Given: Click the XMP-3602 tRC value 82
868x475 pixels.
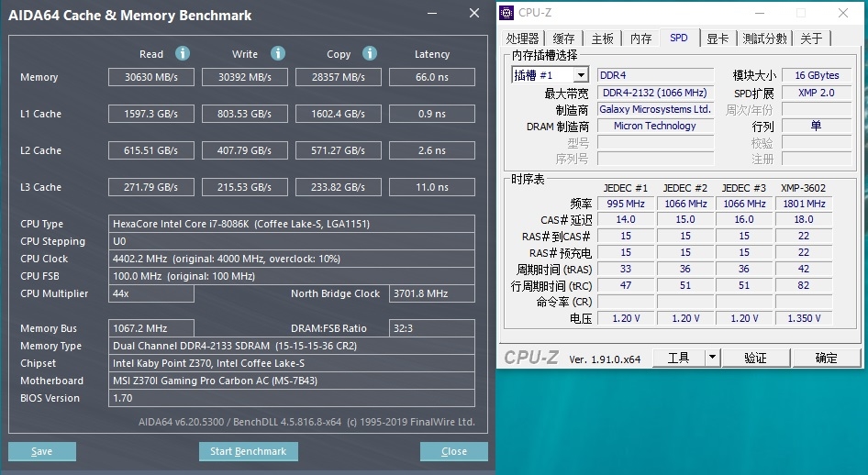Looking at the screenshot, I should [x=804, y=285].
